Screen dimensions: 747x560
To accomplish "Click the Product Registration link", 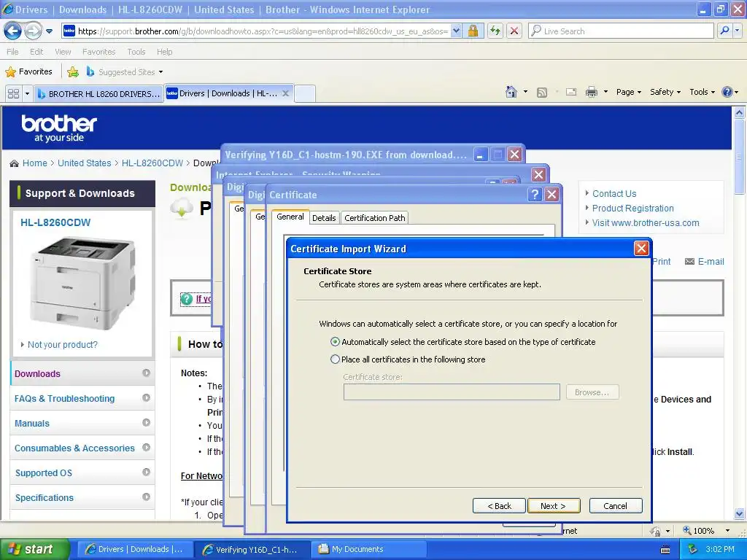I will tap(632, 208).
